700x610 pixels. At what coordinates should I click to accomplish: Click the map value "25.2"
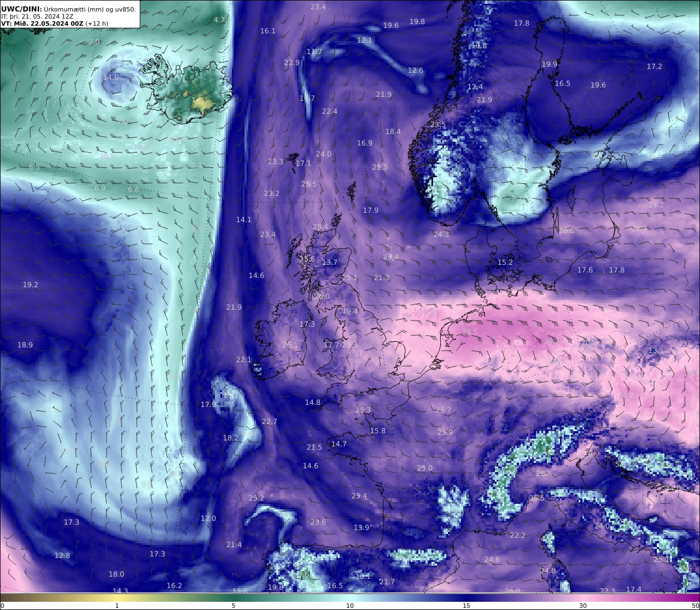[x=256, y=498]
